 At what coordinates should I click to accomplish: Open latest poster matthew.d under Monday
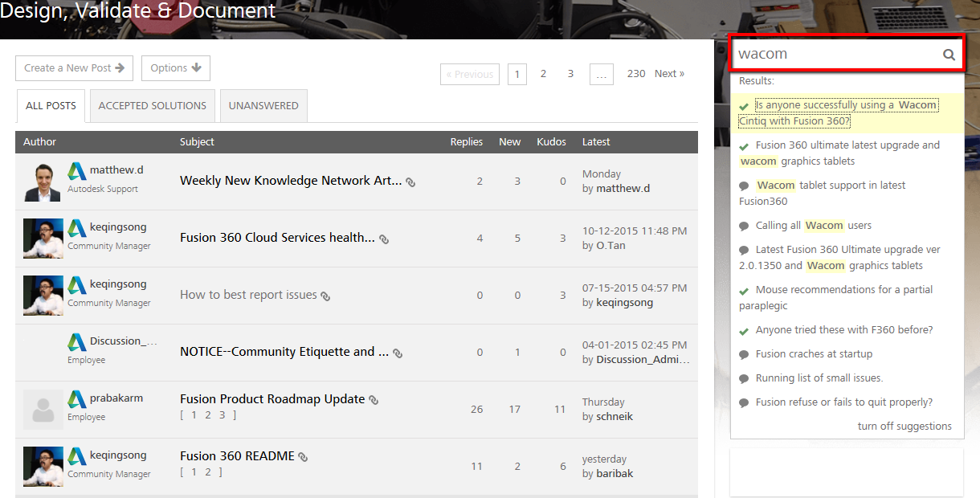click(x=623, y=189)
